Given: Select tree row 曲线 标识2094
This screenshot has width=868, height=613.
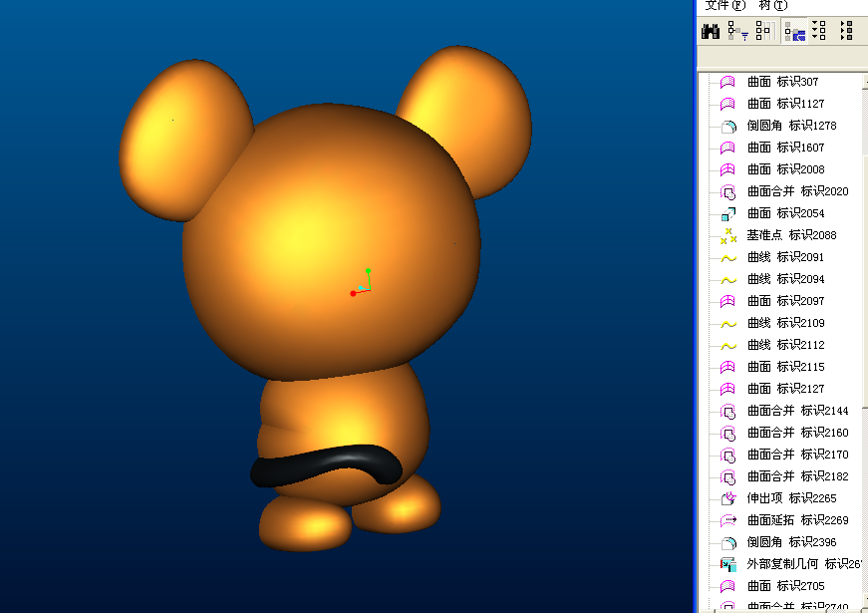Looking at the screenshot, I should (x=771, y=279).
